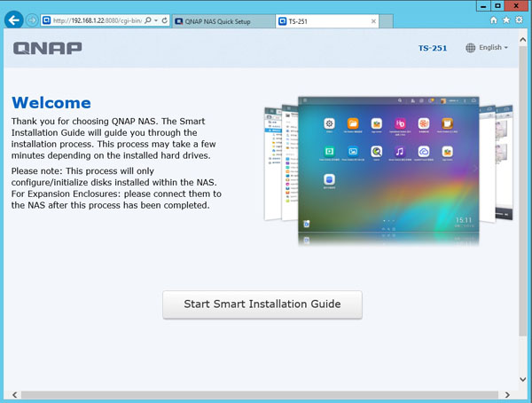
Task: Switch to QNAP NAS Quick Setup tab
Action: point(223,21)
